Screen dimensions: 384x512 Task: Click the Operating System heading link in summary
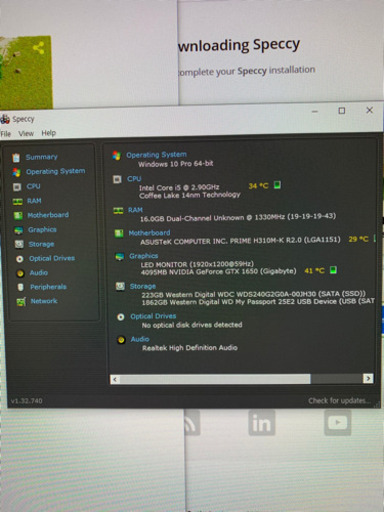(x=156, y=155)
